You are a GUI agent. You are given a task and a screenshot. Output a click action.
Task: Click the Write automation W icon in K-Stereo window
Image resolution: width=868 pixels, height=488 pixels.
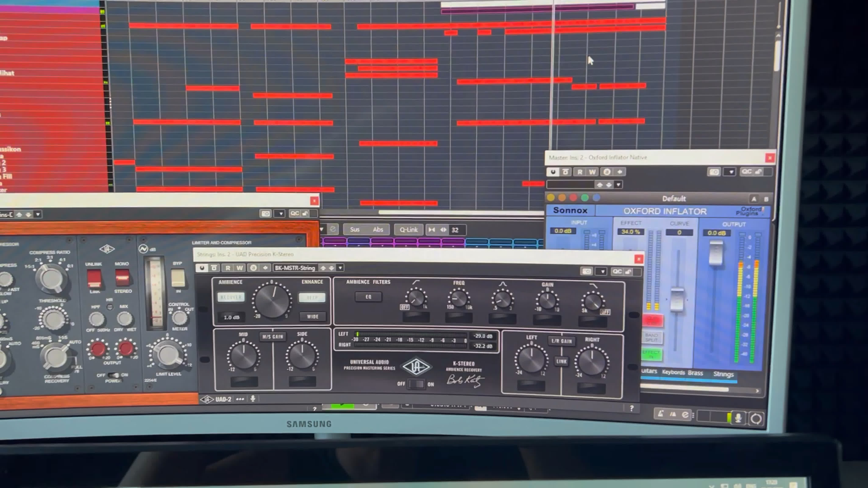240,268
